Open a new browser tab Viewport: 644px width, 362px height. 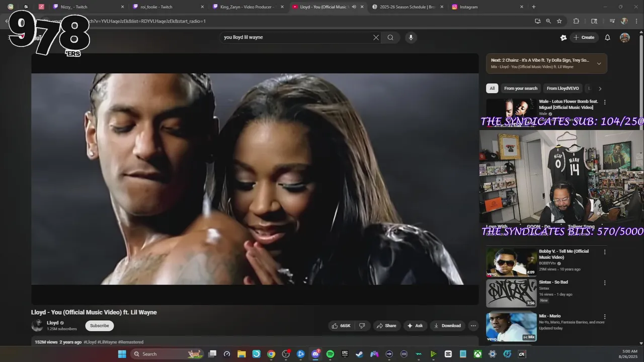click(534, 7)
